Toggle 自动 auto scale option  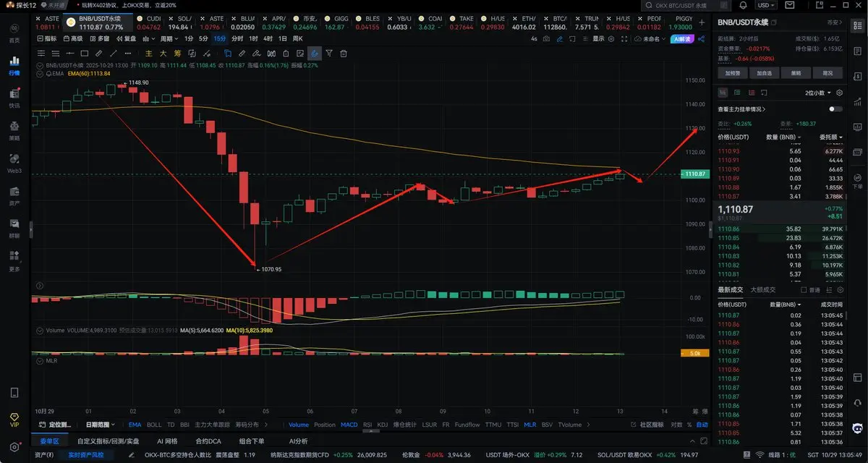[x=702, y=425]
